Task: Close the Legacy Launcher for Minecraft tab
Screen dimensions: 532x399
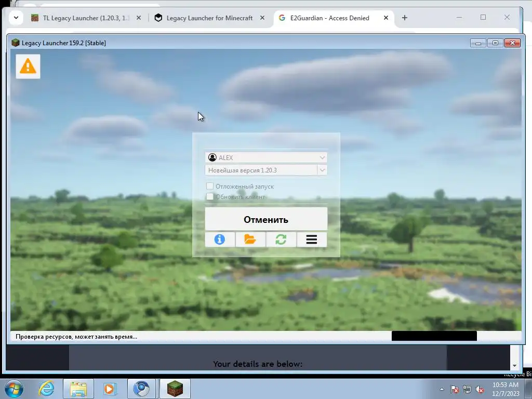Action: (262, 18)
